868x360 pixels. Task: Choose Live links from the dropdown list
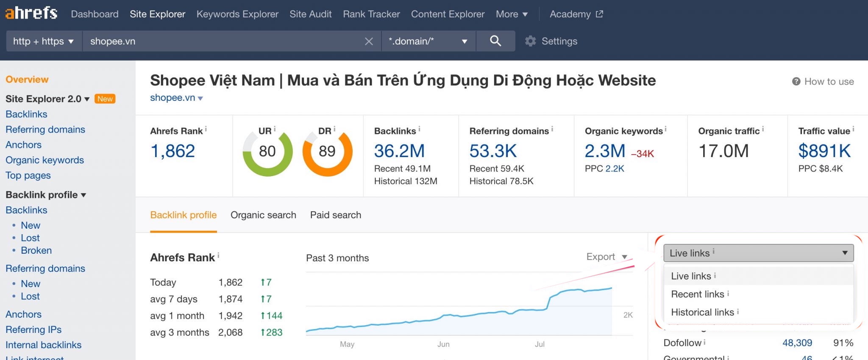[758, 276]
